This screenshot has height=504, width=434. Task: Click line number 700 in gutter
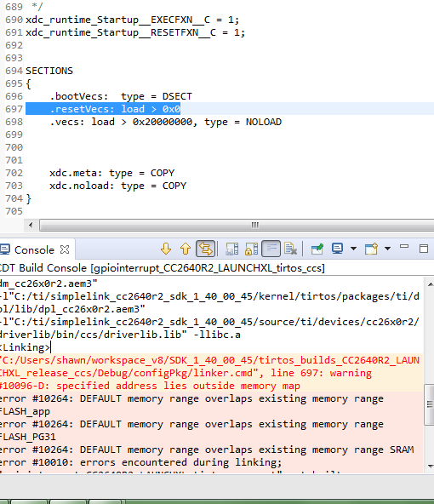(14, 147)
